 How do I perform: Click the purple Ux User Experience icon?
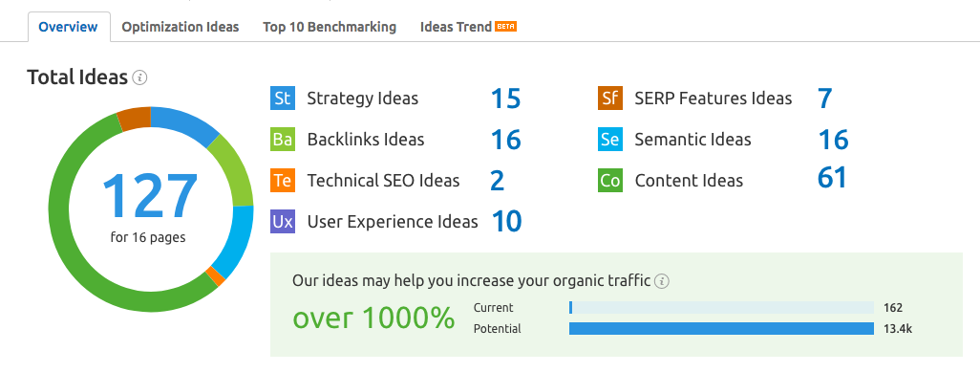point(283,222)
